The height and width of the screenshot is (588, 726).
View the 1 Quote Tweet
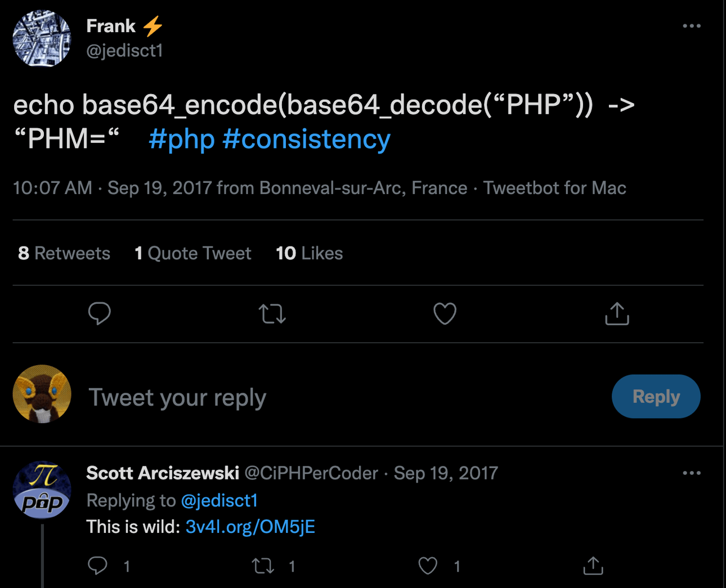pyautogui.click(x=192, y=253)
